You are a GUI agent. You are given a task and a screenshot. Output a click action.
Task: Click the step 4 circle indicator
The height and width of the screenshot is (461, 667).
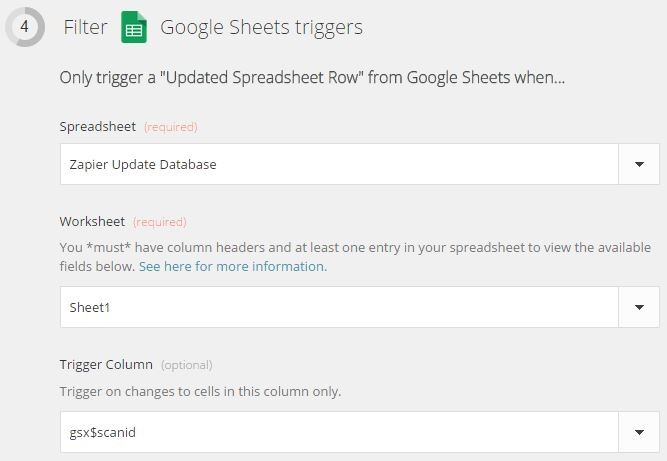pos(25,26)
